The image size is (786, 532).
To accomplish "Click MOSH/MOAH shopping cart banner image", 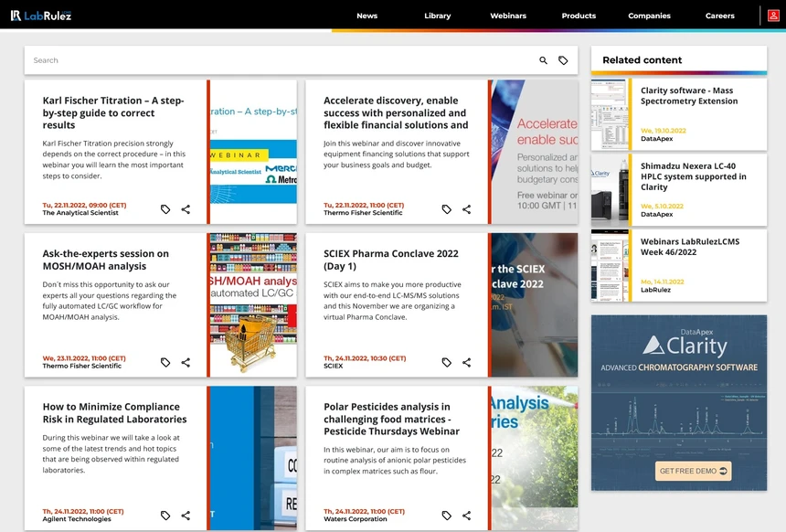I will (253, 305).
